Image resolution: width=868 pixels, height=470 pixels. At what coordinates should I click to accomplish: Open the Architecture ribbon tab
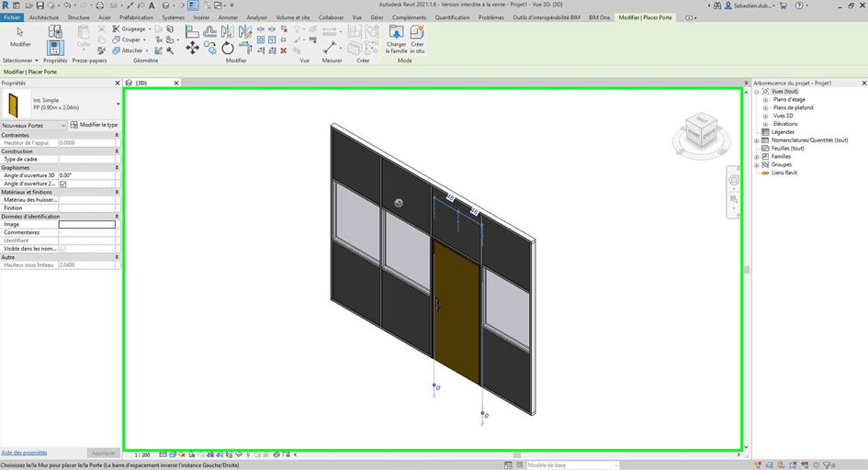tap(43, 17)
